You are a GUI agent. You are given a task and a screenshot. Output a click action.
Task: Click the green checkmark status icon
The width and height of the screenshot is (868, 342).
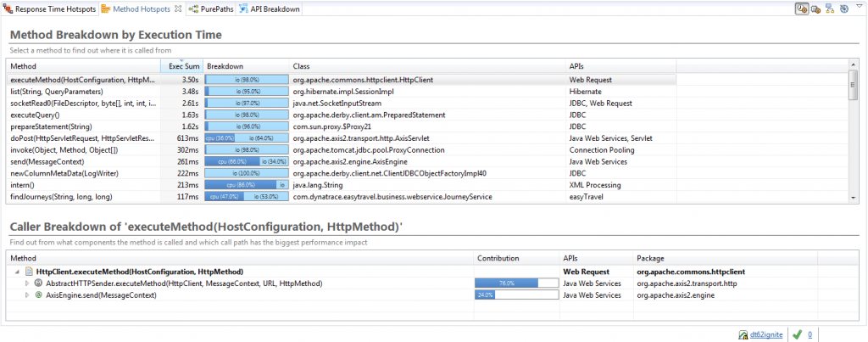tap(796, 334)
